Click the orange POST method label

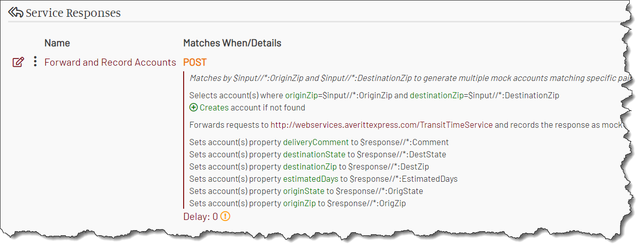(195, 62)
